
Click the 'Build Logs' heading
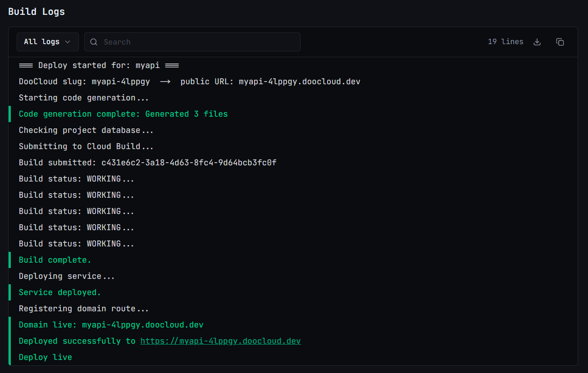tap(36, 12)
